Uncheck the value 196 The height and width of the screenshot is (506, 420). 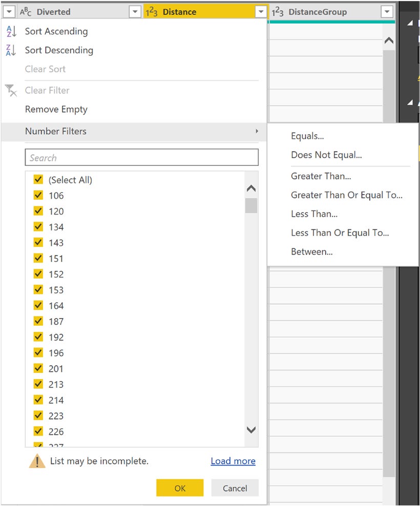38,353
